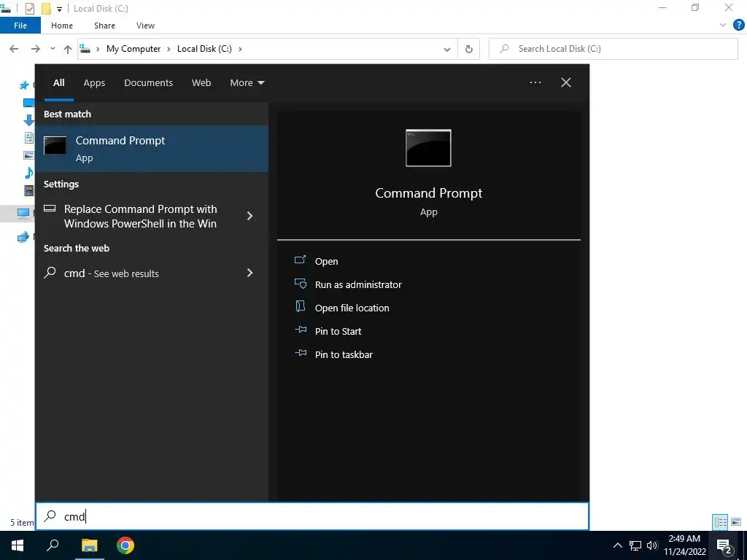The width and height of the screenshot is (747, 560).
Task: Switch to the Web search tab
Action: click(x=201, y=83)
